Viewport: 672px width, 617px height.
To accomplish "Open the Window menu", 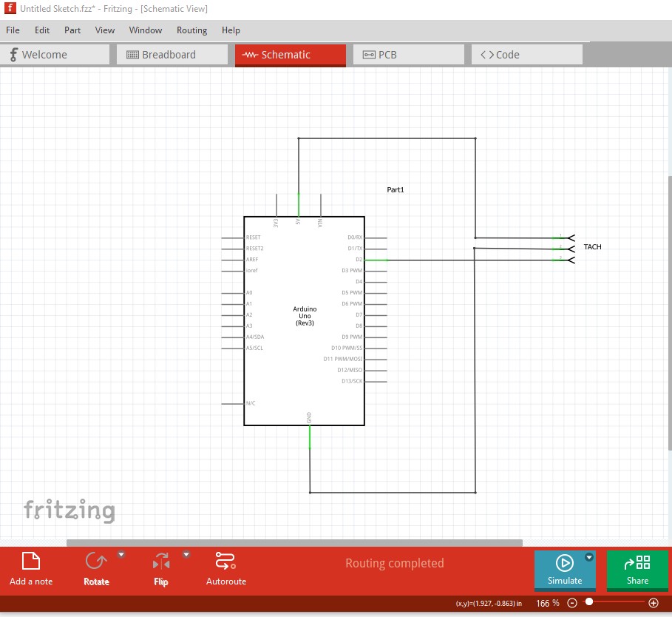I will [146, 30].
